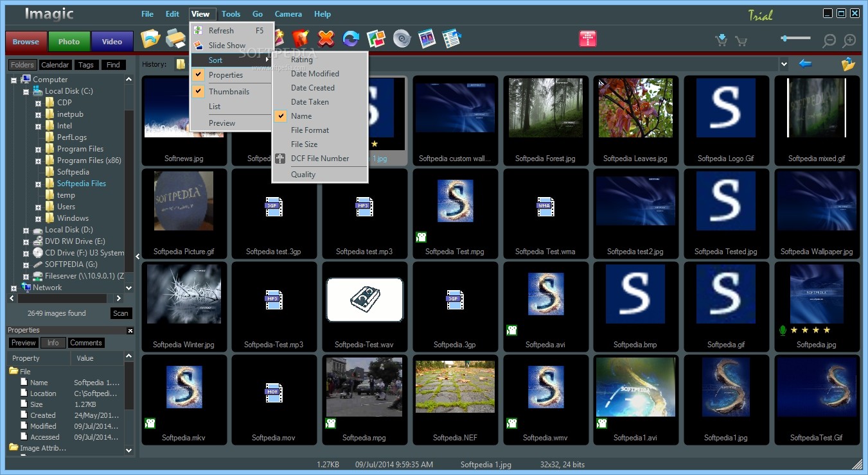Switch to Browse mode
This screenshot has width=868, height=475.
pos(26,42)
